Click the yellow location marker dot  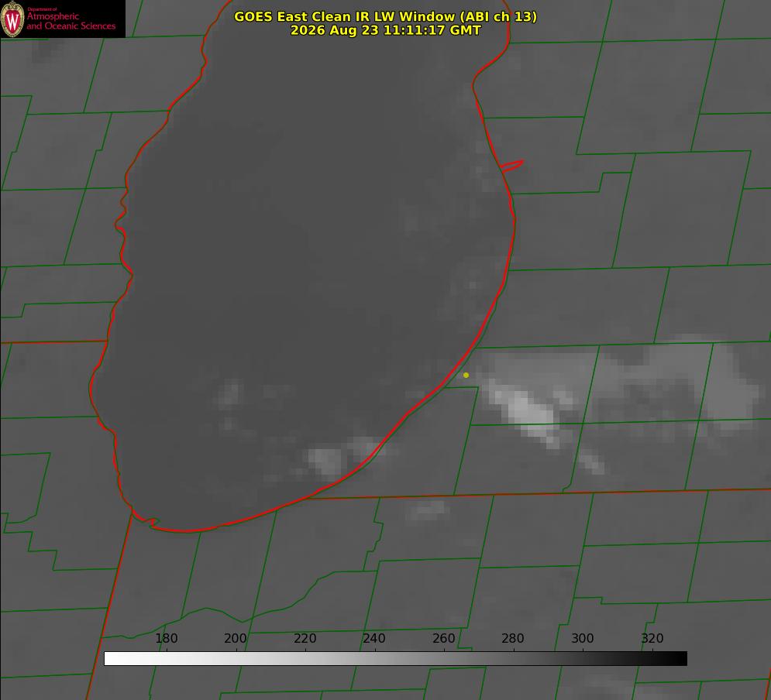tap(466, 375)
